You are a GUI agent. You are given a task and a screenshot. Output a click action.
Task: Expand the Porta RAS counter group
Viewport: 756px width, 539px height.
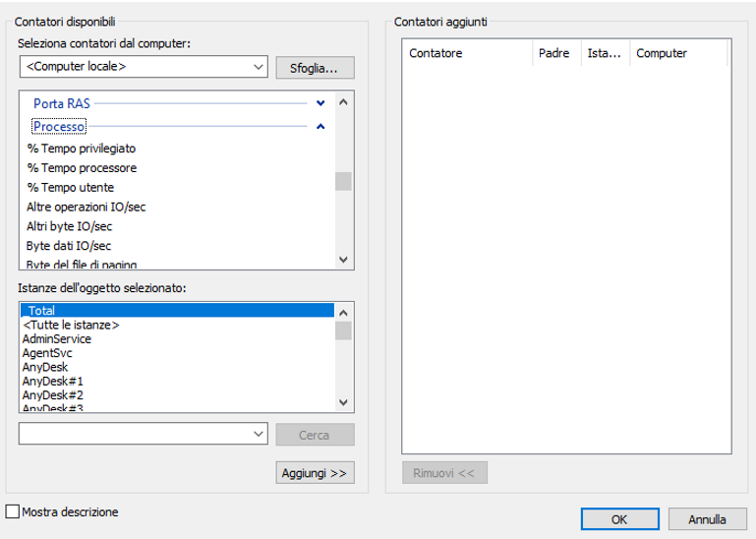pyautogui.click(x=320, y=102)
